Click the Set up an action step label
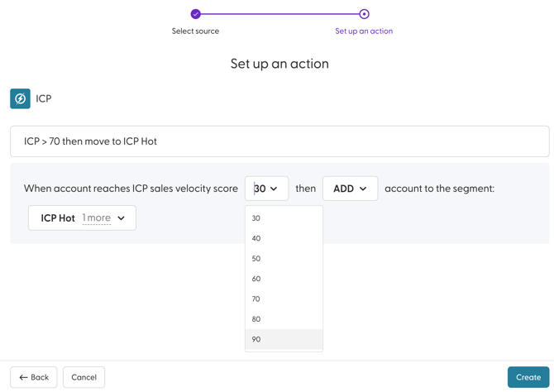This screenshot has height=392, width=554. pyautogui.click(x=364, y=31)
